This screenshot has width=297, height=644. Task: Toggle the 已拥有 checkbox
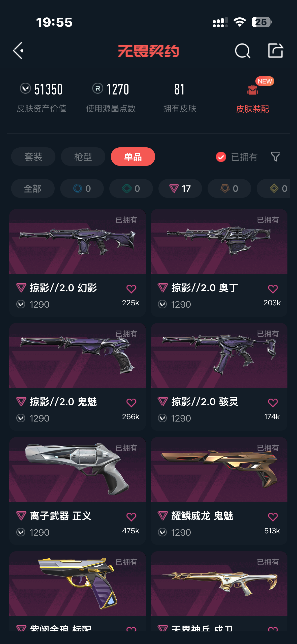pos(221,157)
